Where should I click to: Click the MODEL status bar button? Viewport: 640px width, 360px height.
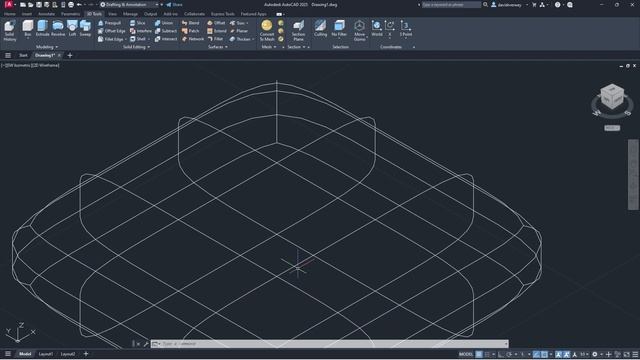[466, 354]
